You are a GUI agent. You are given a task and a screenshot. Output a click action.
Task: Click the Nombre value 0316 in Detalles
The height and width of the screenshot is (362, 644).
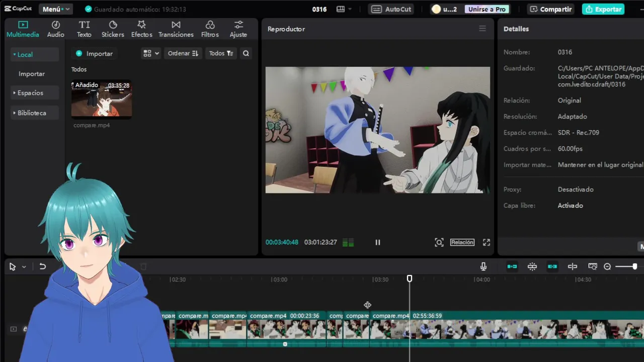click(x=565, y=52)
